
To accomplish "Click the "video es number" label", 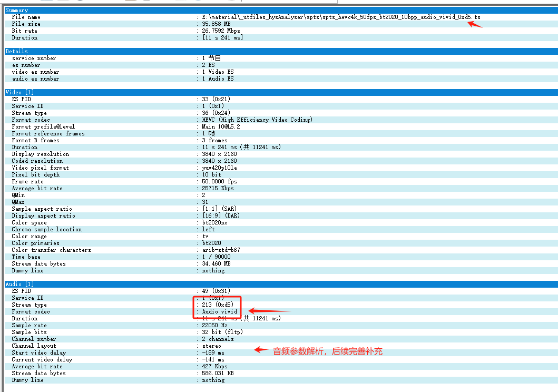I will [x=36, y=72].
